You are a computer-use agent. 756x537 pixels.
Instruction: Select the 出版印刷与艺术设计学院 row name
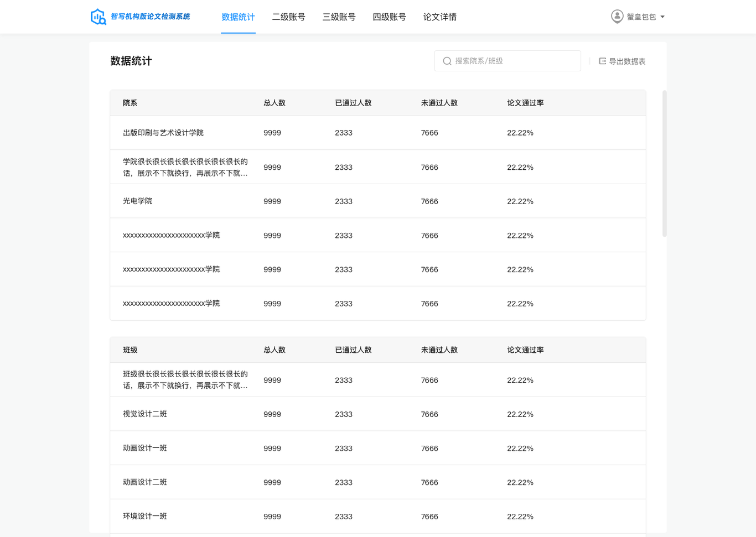click(163, 133)
